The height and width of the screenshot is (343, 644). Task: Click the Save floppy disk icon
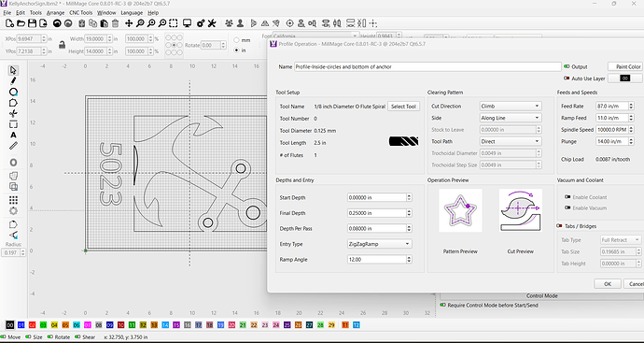32,23
